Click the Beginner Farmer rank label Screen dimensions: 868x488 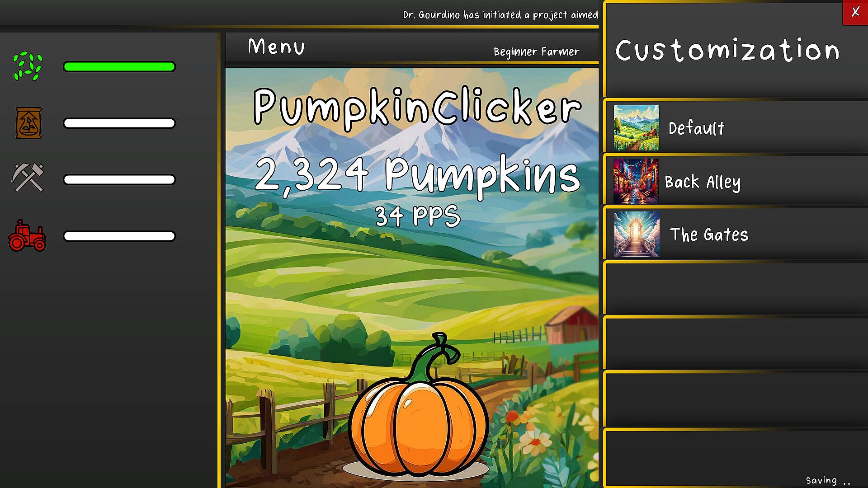click(x=536, y=52)
